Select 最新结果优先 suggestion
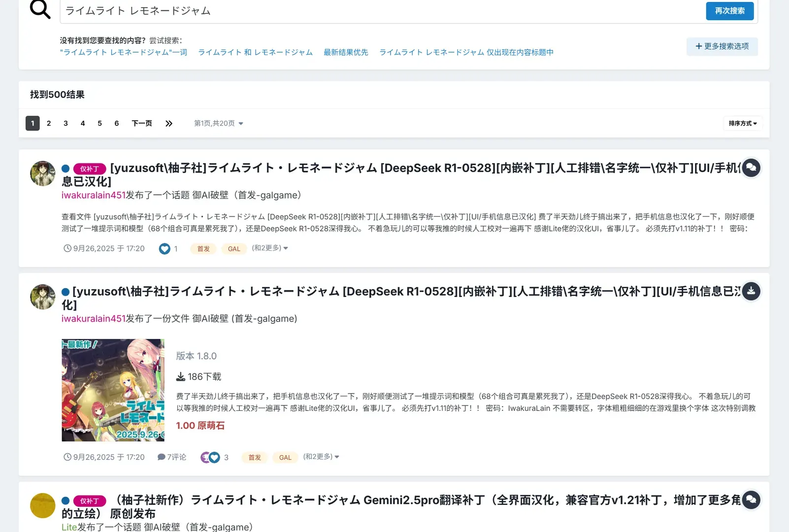 pos(346,52)
